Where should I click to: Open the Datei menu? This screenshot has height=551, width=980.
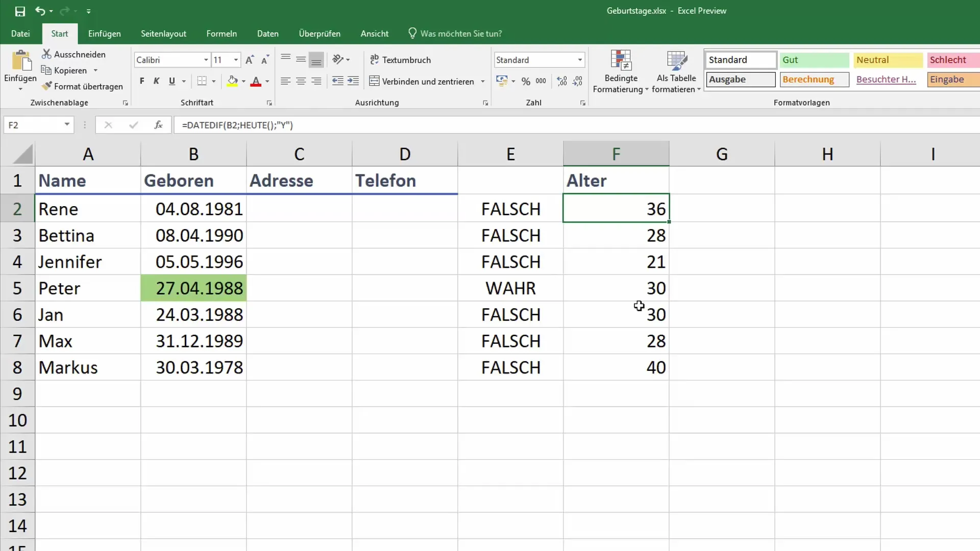pos(20,34)
